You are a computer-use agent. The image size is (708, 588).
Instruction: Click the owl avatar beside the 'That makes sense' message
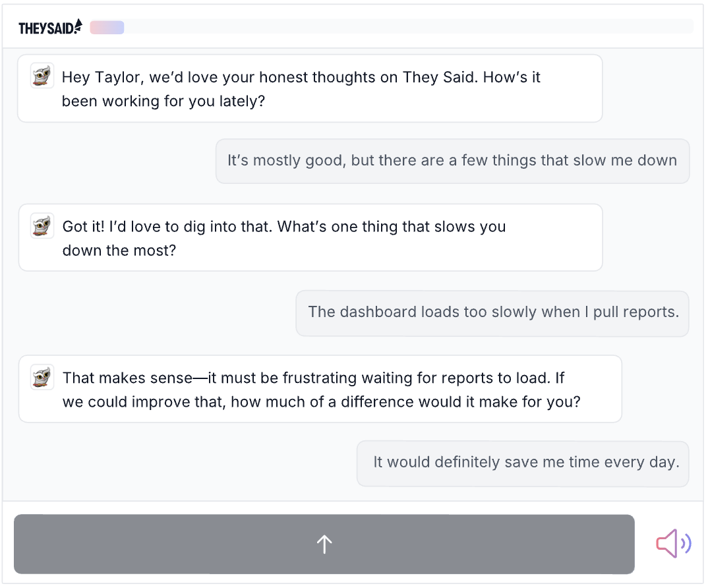click(42, 378)
